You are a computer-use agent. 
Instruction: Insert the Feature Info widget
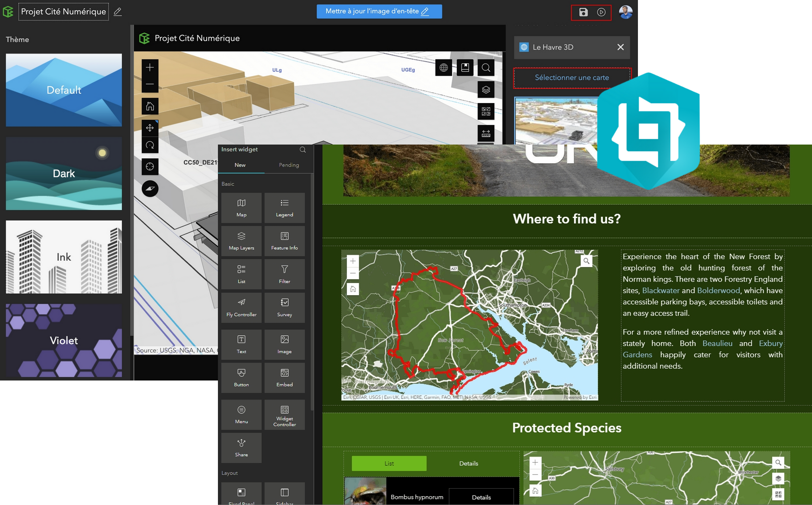point(285,241)
